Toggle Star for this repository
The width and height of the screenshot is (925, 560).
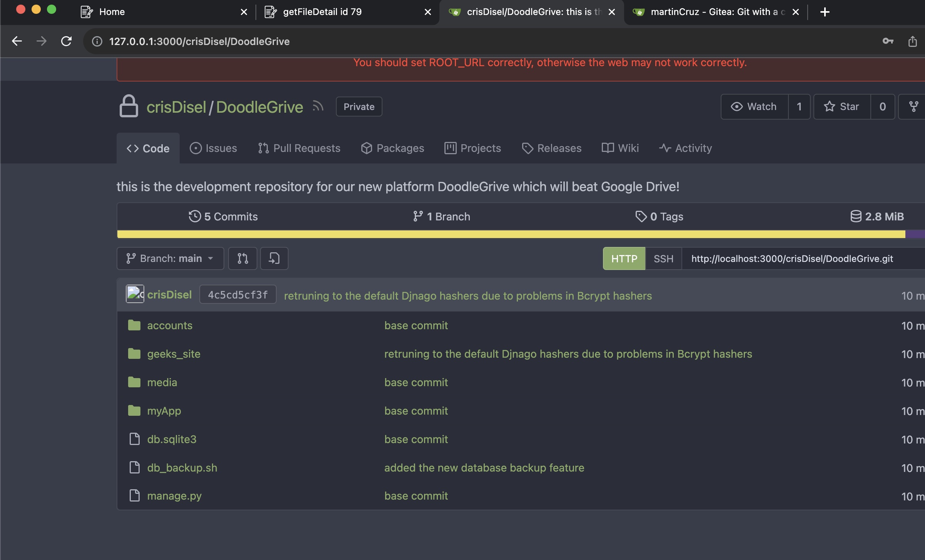(x=842, y=107)
